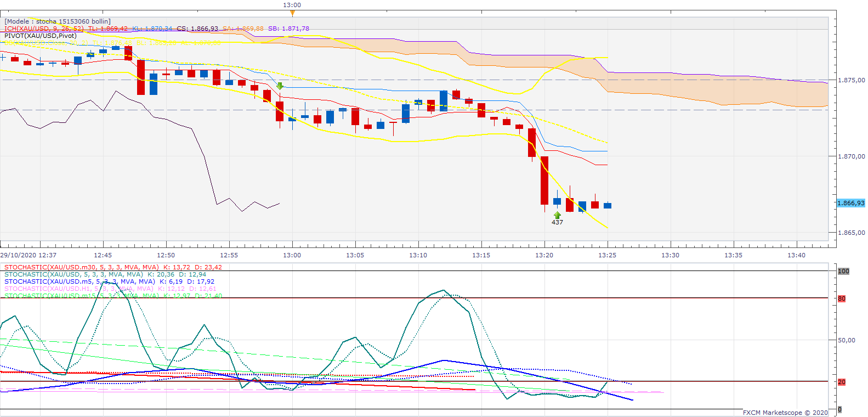Click the 1.870,00 price axis label
This screenshot has height=417, width=868.
click(851, 156)
